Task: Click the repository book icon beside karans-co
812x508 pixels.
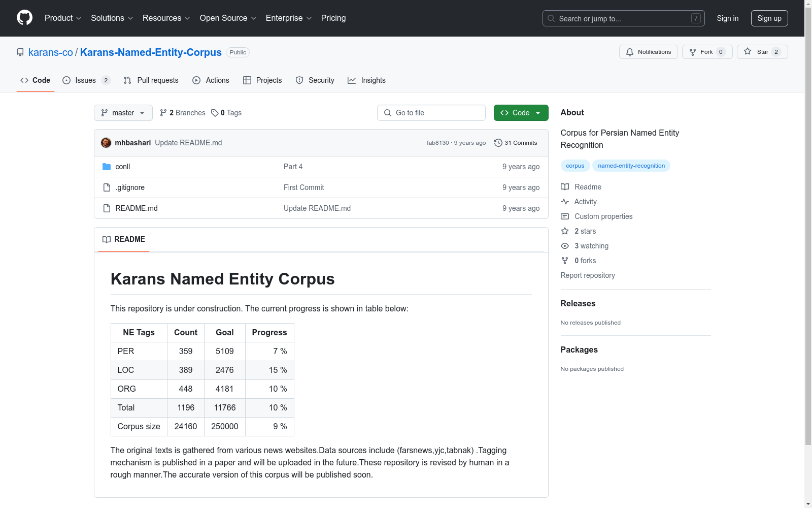Action: click(20, 52)
